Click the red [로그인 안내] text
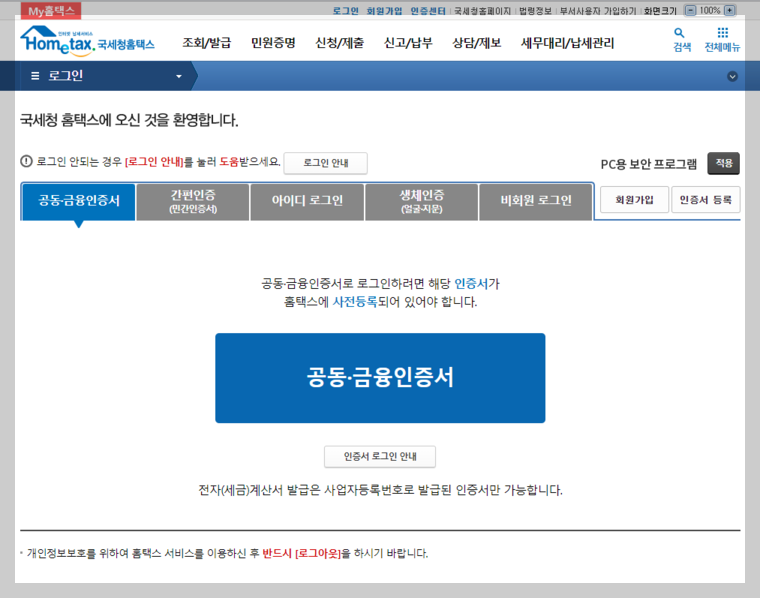 tap(154, 162)
